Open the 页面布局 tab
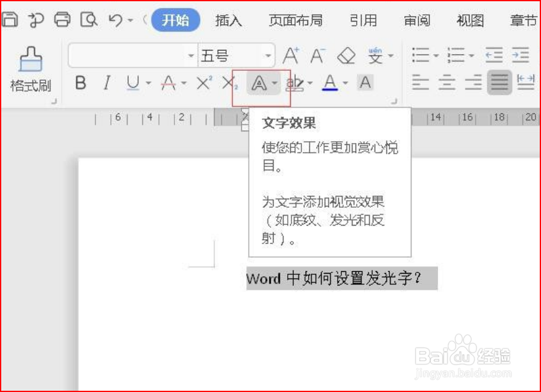541x392 pixels. pyautogui.click(x=296, y=20)
